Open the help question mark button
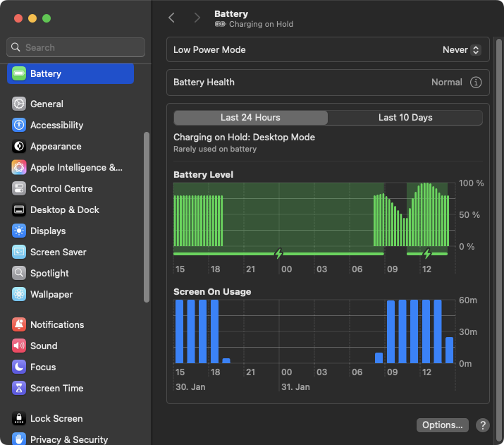Viewport: 504px width, 445px height. coord(482,425)
